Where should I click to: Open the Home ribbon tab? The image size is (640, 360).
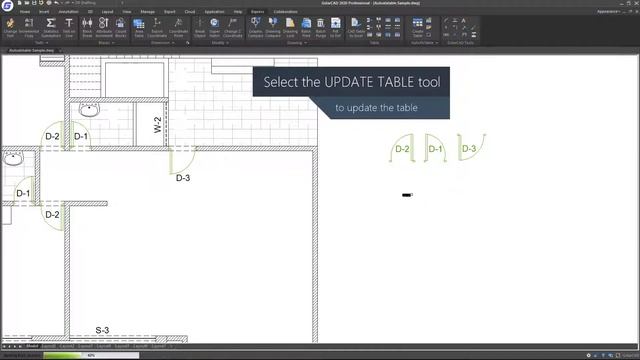pyautogui.click(x=25, y=11)
